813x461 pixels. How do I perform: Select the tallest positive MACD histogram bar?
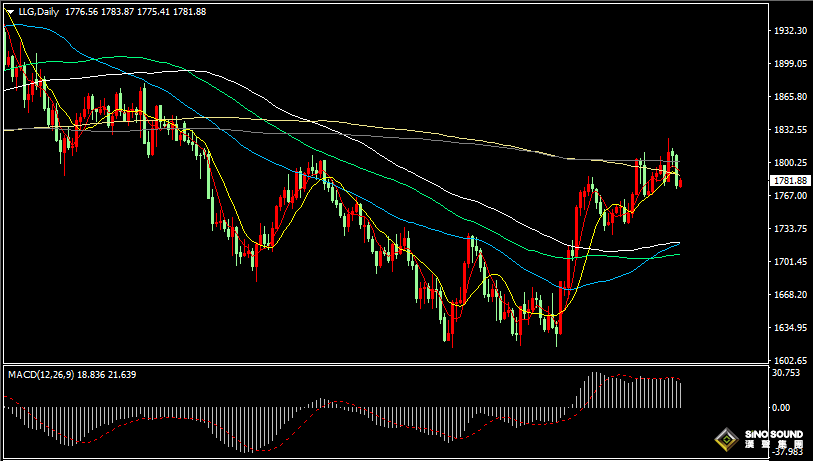[594, 389]
